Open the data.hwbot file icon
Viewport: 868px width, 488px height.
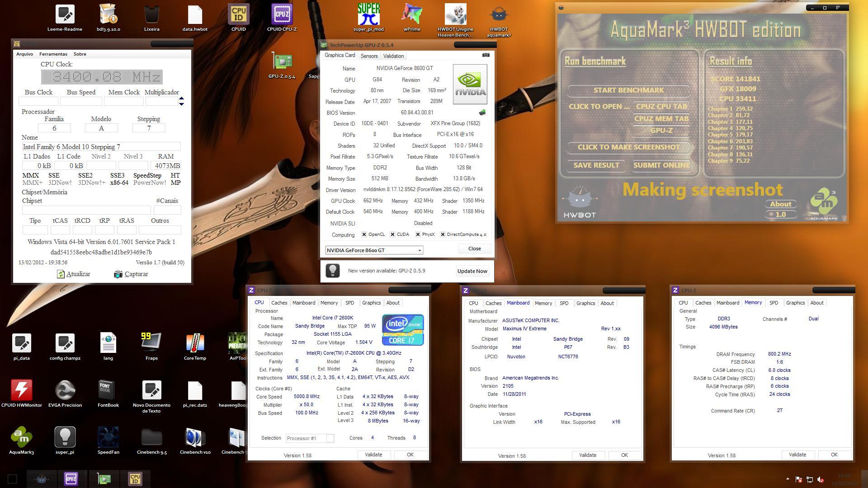(x=195, y=18)
